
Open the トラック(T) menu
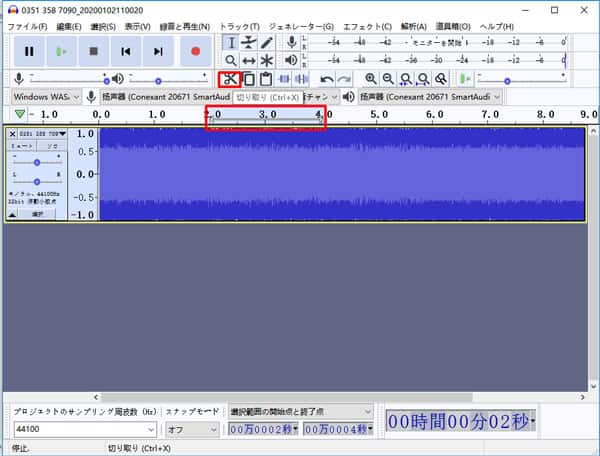(240, 26)
